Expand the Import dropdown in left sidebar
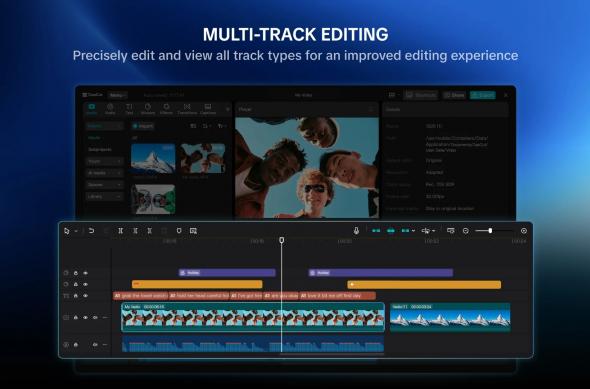The width and height of the screenshot is (590, 389). (x=105, y=126)
